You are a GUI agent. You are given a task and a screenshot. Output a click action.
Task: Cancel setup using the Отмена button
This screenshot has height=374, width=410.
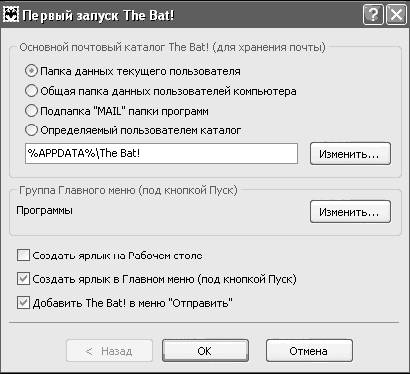click(309, 351)
